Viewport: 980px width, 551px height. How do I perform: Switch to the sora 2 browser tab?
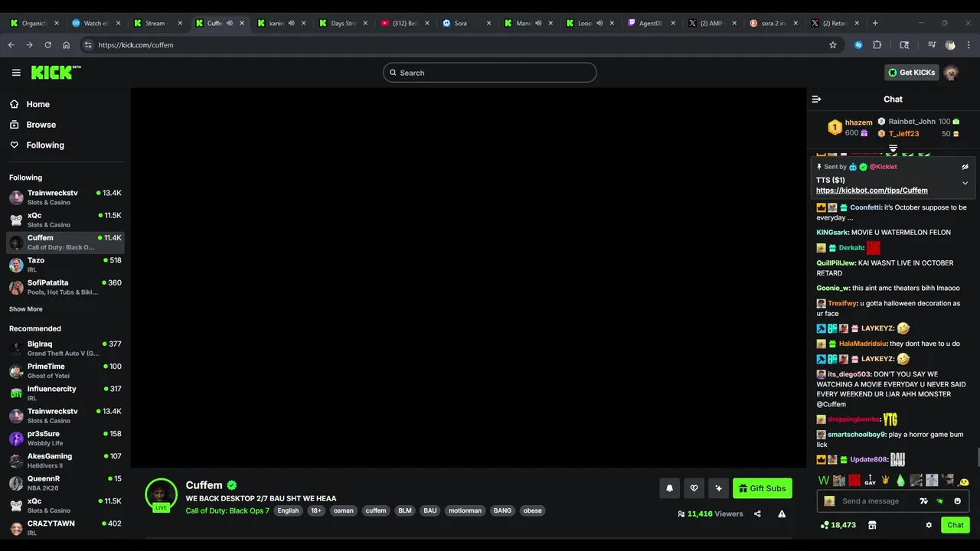coord(773,23)
